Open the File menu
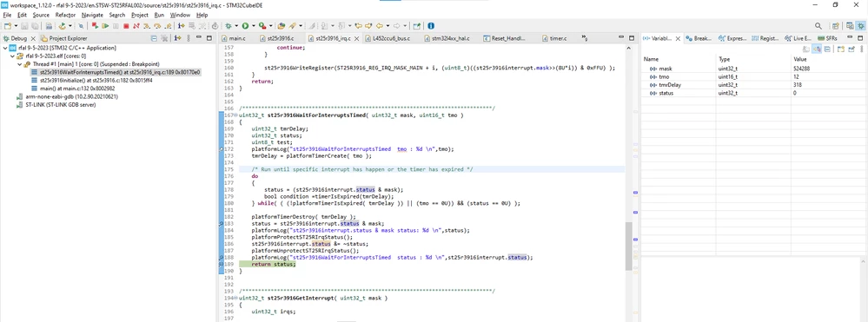This screenshot has width=868, height=322. (x=7, y=15)
